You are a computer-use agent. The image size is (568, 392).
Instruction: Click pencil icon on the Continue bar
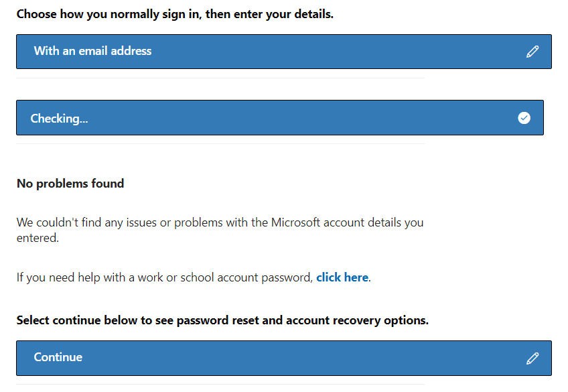(x=532, y=358)
